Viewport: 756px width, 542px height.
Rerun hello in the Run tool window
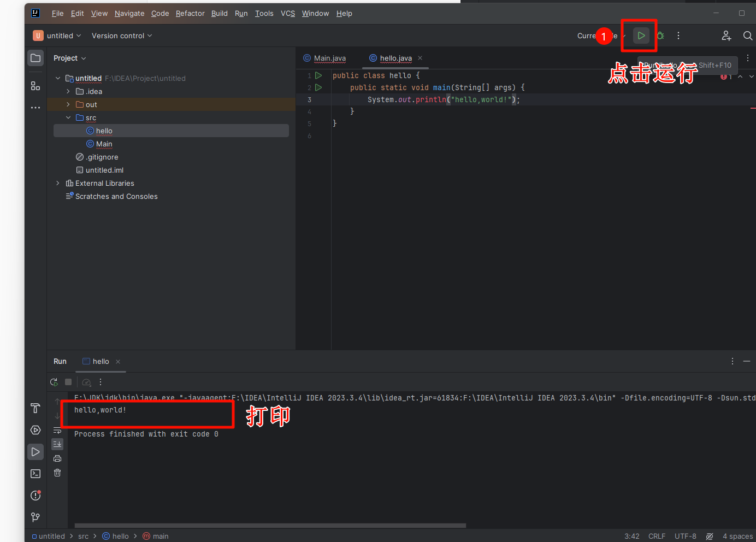54,382
